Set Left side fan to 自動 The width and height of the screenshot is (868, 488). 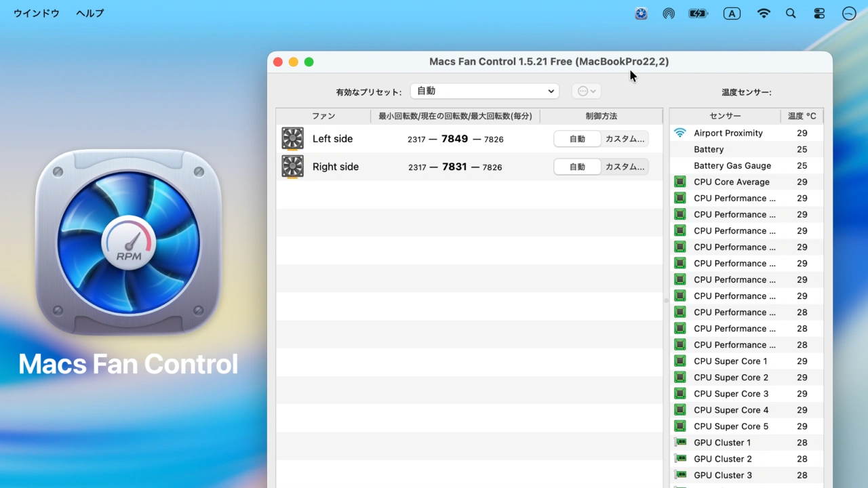[577, 139]
